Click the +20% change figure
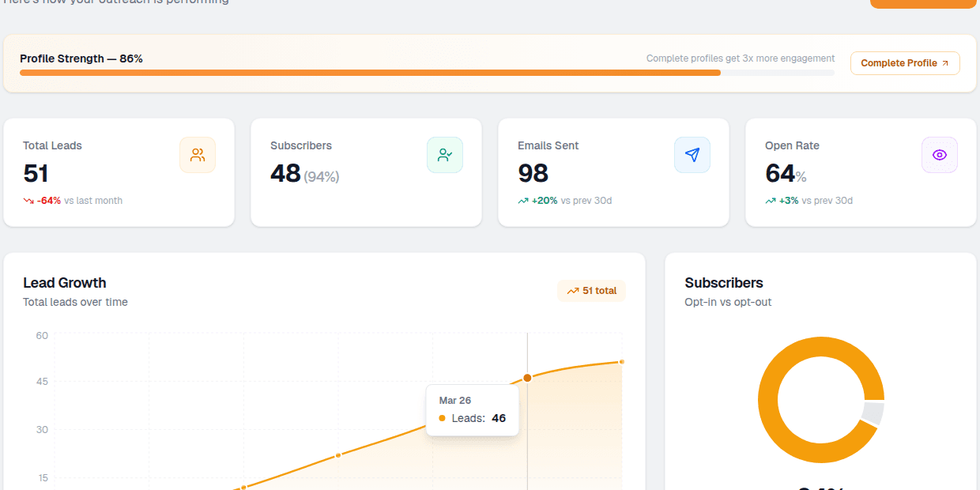This screenshot has height=490, width=980. (545, 201)
